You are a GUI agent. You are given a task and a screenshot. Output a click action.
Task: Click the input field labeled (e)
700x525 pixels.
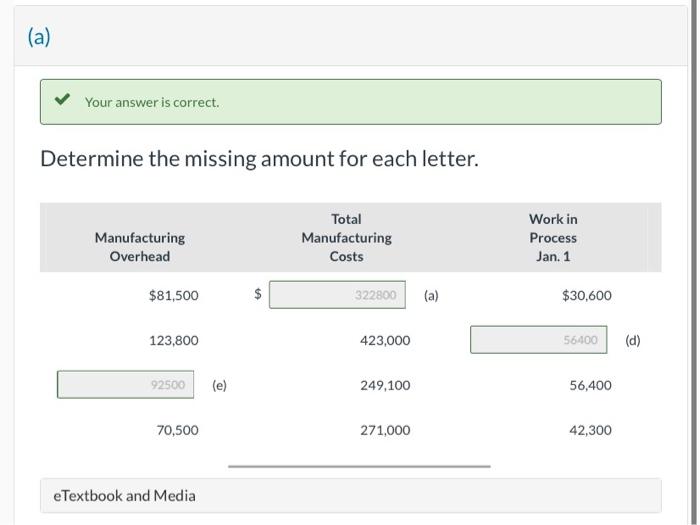pyautogui.click(x=126, y=385)
